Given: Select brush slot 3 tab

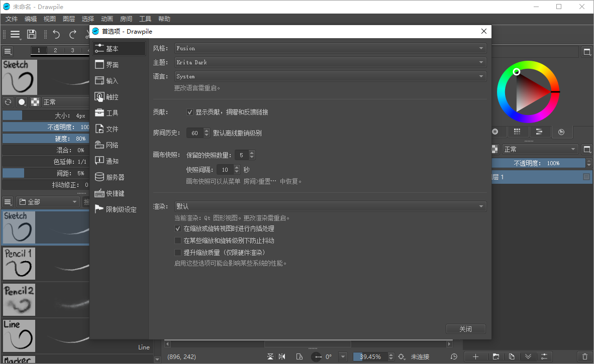Looking at the screenshot, I should [x=73, y=50].
